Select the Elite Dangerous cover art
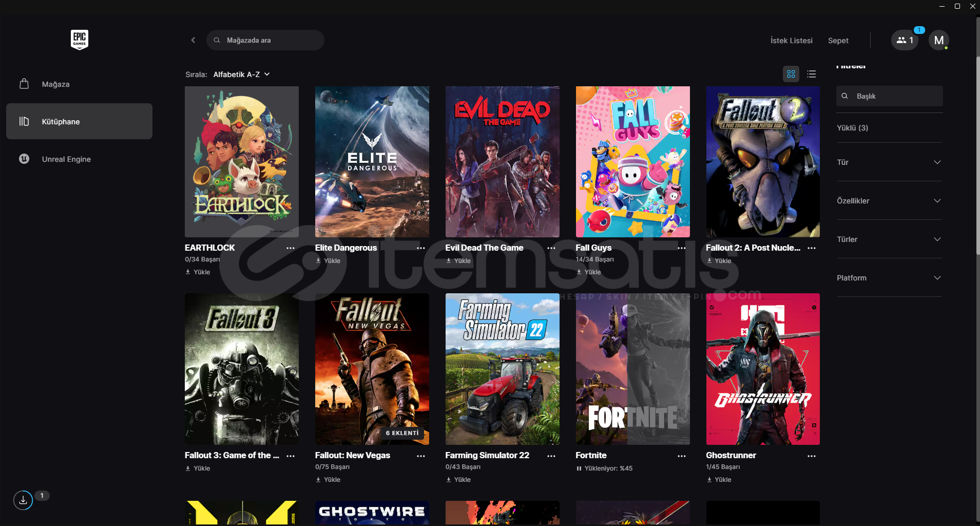 tap(372, 162)
